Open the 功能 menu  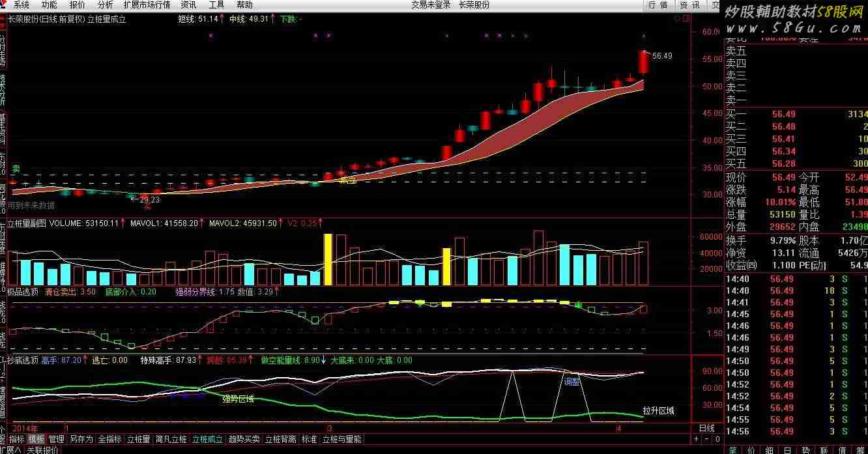(50, 5)
